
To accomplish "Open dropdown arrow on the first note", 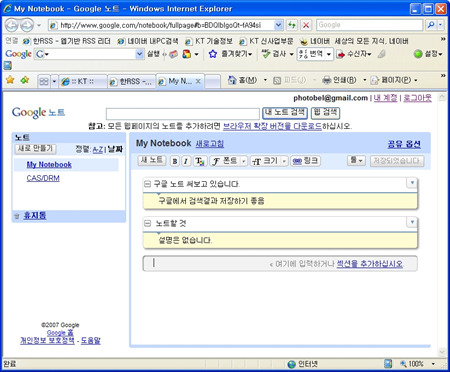I will click(412, 183).
